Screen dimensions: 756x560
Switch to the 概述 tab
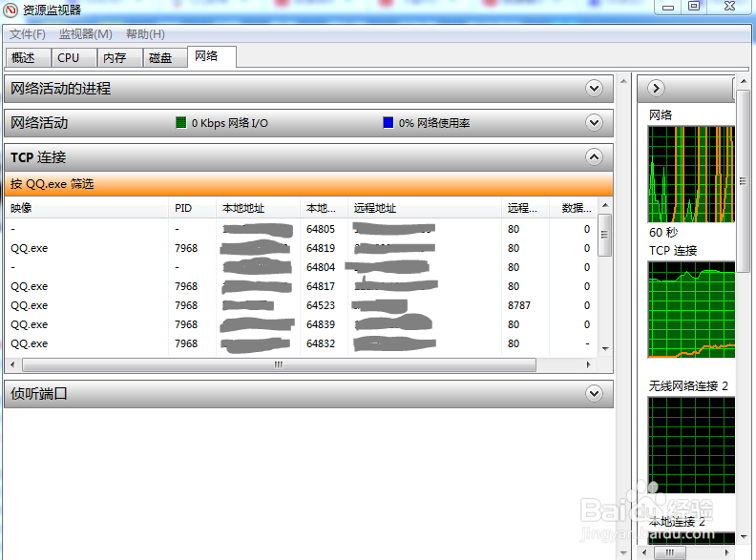pyautogui.click(x=28, y=58)
